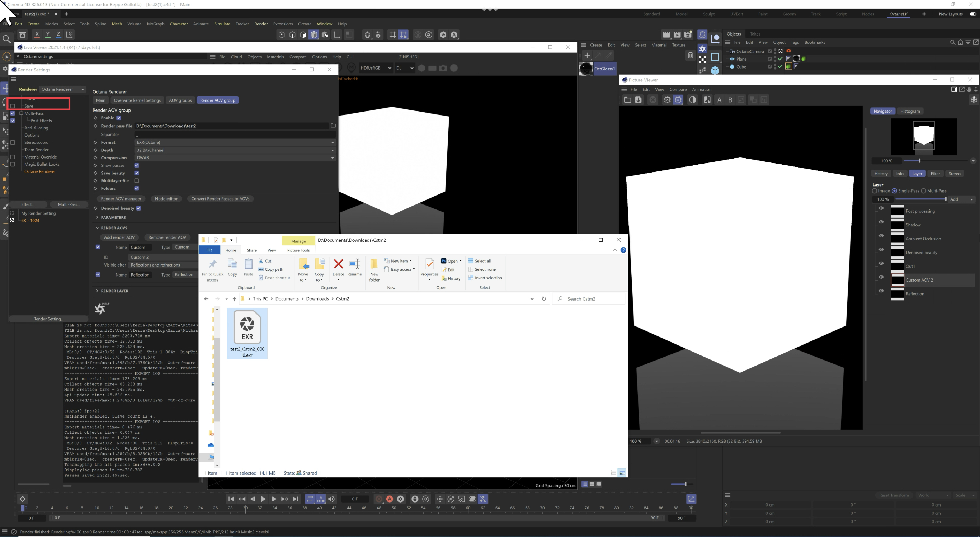
Task: Open the Compression DWAB dropdown
Action: point(234,158)
